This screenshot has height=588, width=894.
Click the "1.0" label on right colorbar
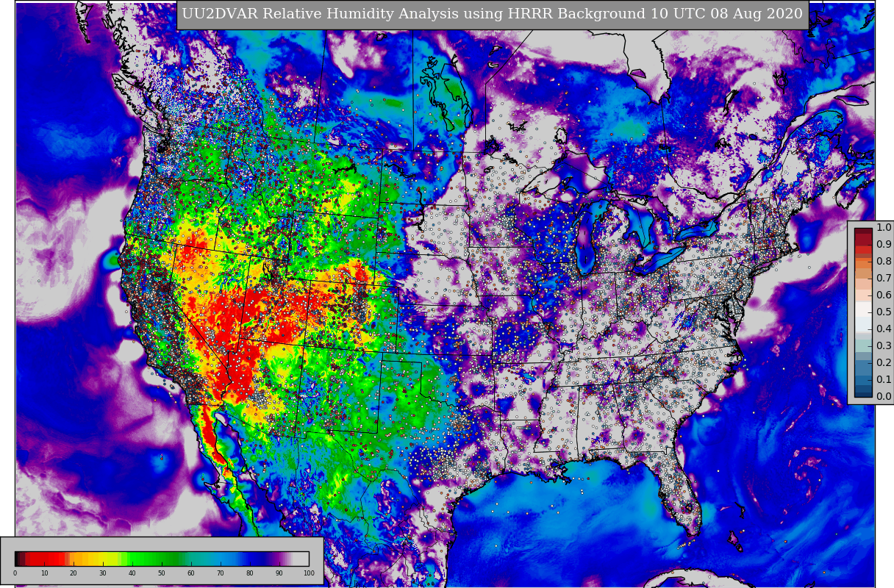click(883, 228)
